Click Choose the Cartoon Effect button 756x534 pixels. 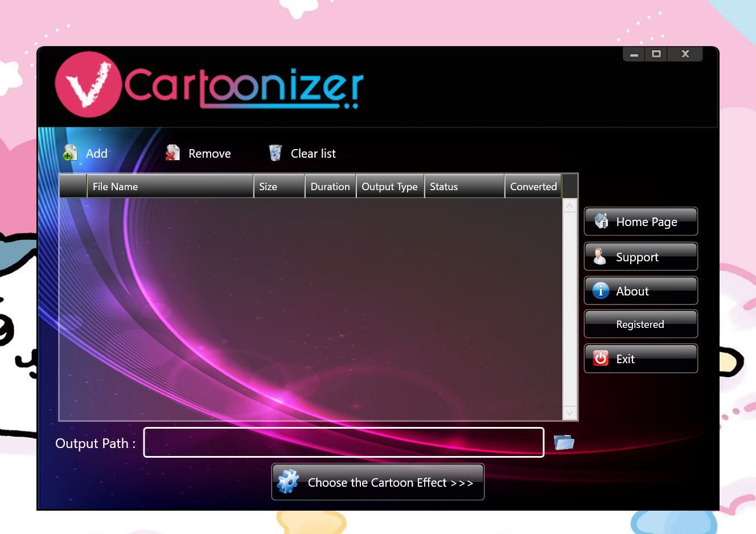378,482
